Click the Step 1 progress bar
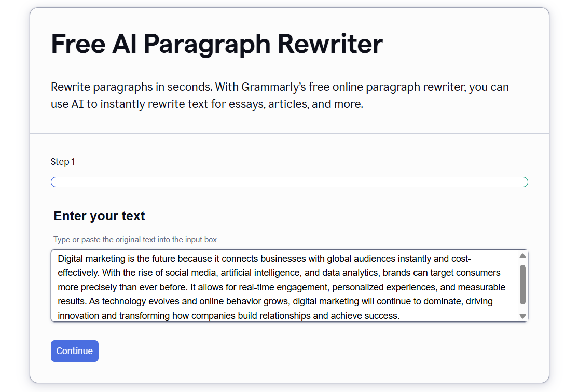 point(289,182)
